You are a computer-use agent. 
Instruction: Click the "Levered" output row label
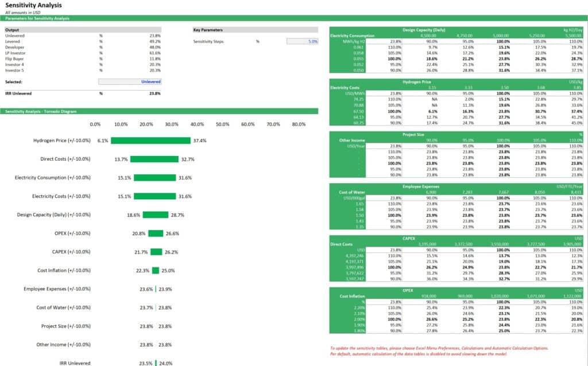pyautogui.click(x=13, y=41)
